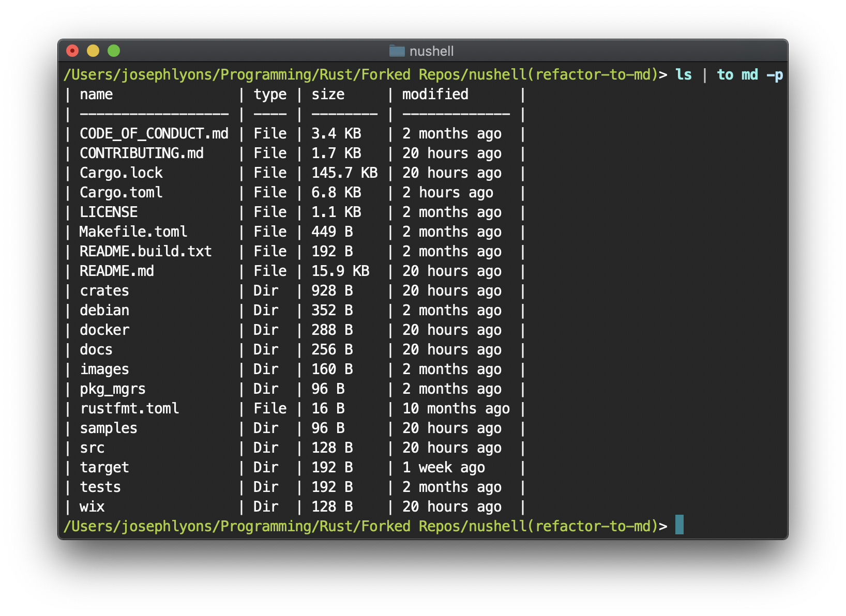
Task: Select the "modified" column header
Action: [x=435, y=95]
